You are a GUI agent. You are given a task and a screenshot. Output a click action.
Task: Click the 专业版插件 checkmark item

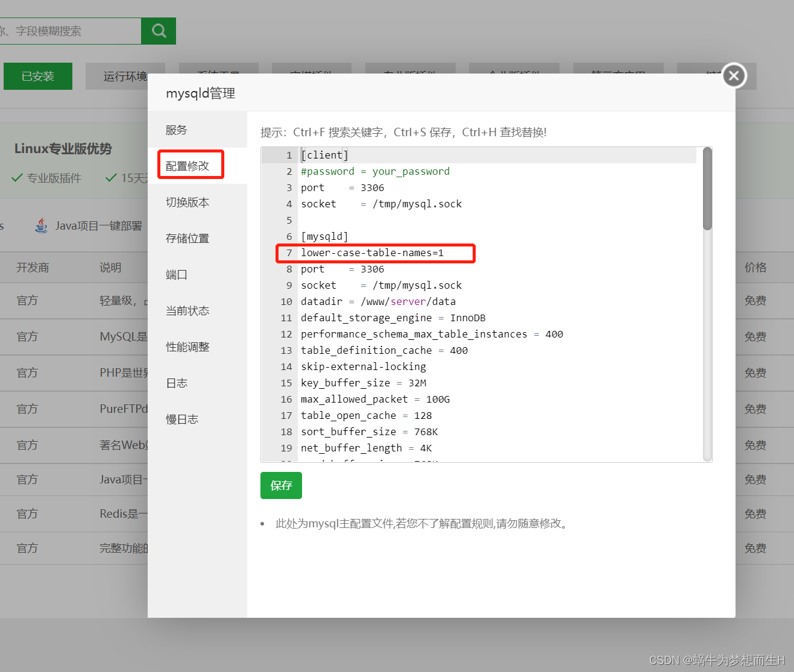[x=46, y=178]
